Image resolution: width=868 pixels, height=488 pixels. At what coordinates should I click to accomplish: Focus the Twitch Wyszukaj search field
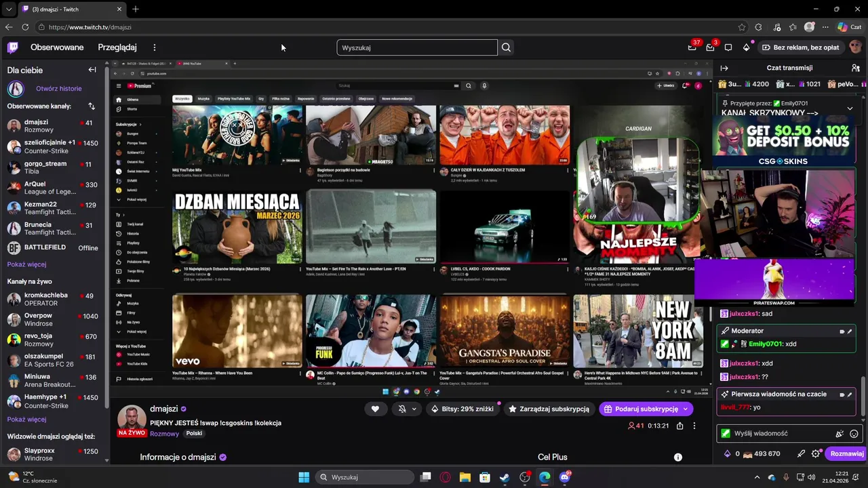(x=417, y=47)
